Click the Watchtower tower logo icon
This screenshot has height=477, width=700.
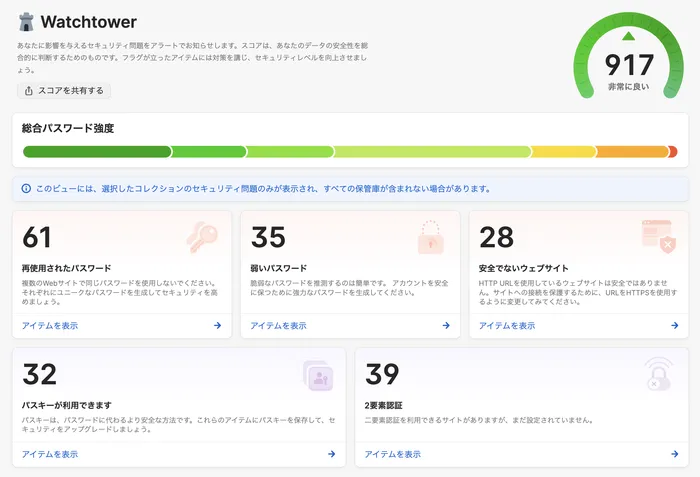[26, 22]
